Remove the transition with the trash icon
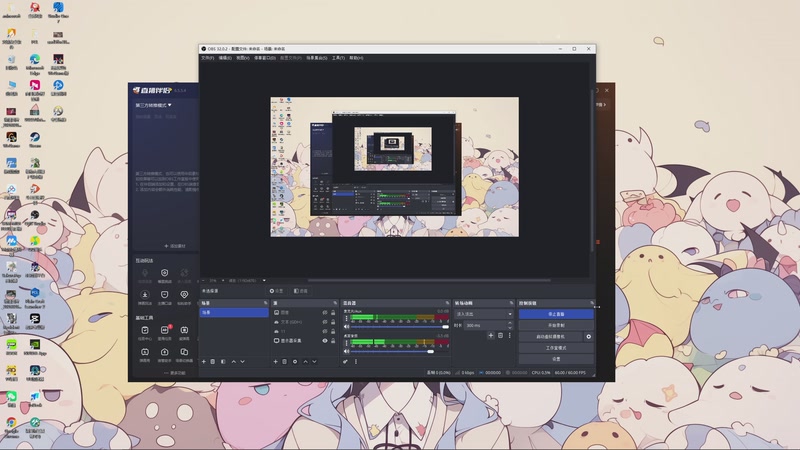 [x=501, y=336]
